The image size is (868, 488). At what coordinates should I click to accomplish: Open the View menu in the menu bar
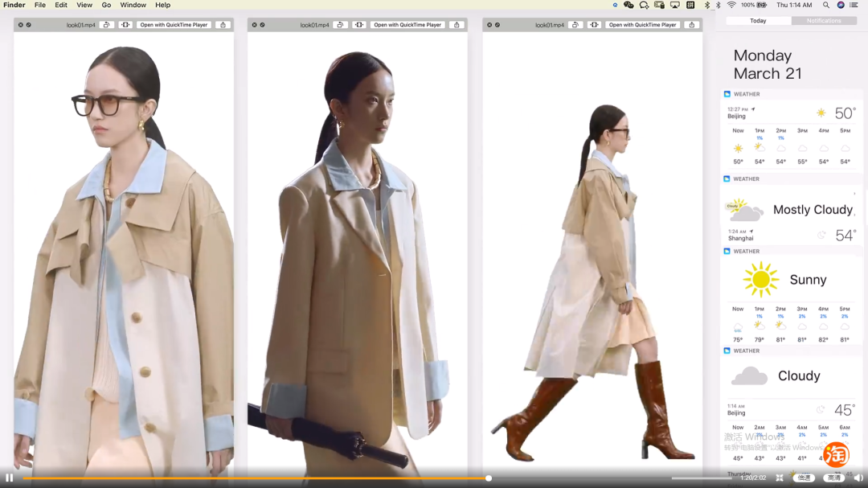84,5
